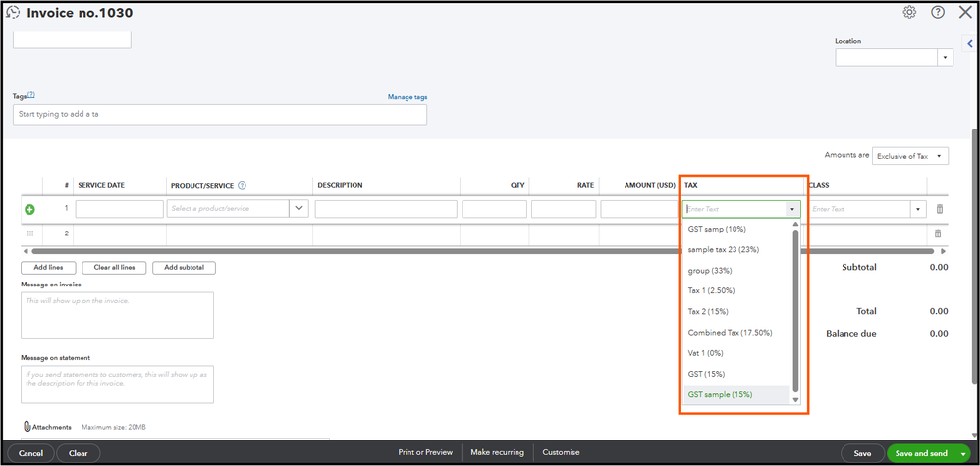Click Print or Preview

pyautogui.click(x=425, y=452)
